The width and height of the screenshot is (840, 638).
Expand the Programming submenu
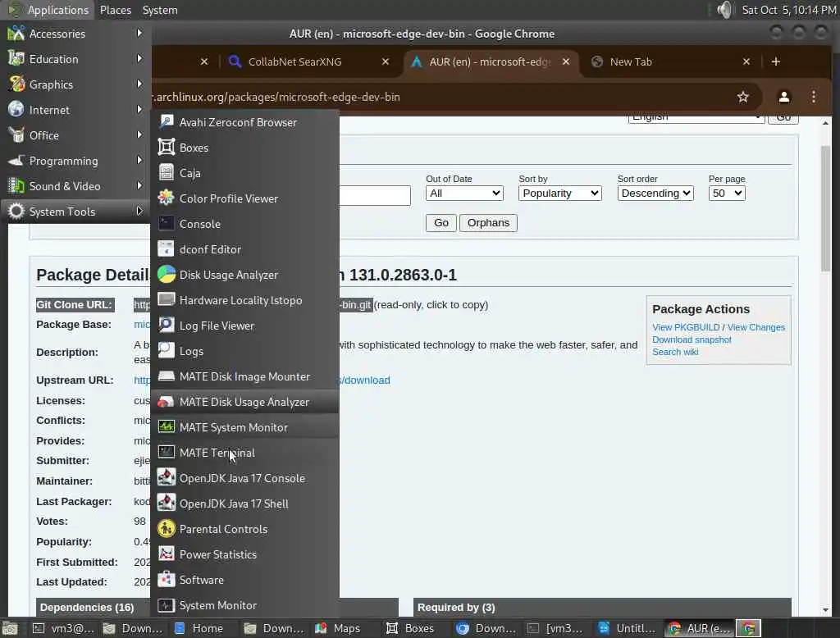(x=75, y=161)
